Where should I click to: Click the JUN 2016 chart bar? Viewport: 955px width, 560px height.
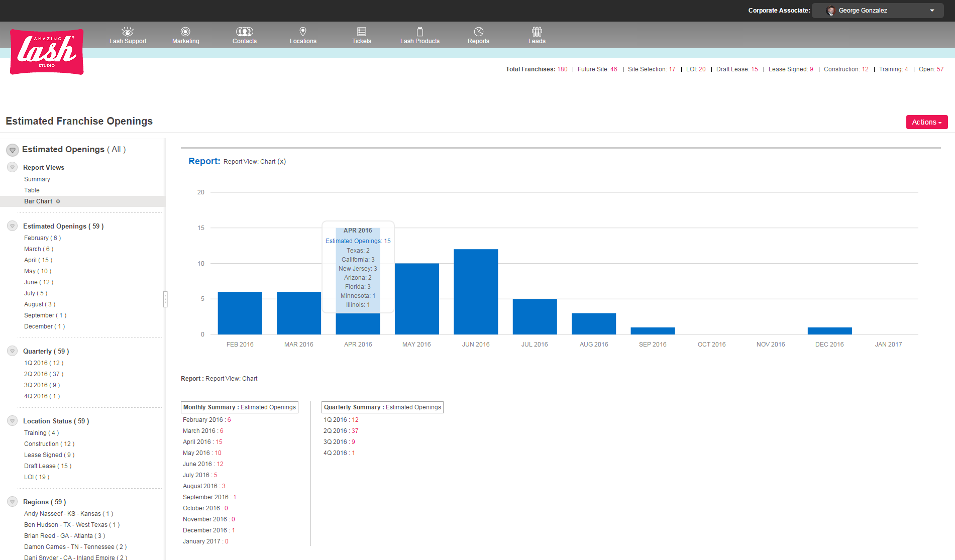click(476, 291)
